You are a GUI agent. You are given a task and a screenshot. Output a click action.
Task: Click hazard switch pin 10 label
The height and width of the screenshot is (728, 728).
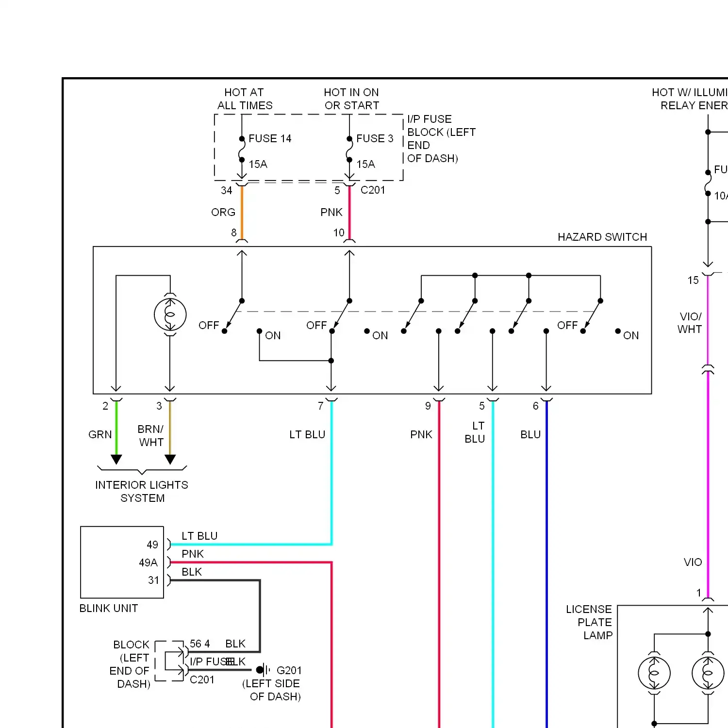339,232
